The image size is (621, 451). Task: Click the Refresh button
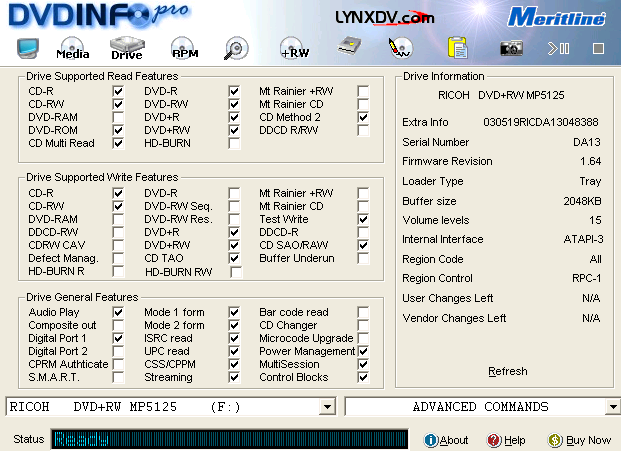click(x=508, y=371)
